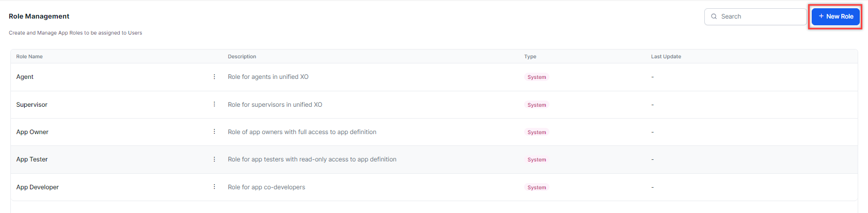
Task: Open the Supervisor role entry
Action: tap(31, 105)
